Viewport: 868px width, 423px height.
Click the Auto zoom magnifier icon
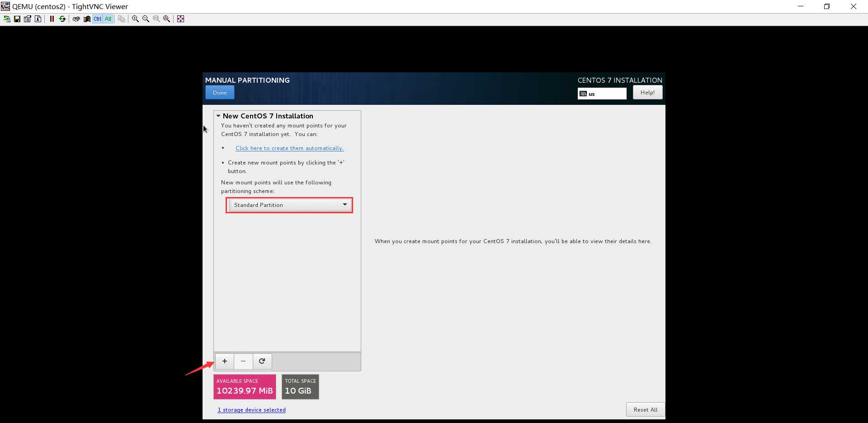tap(167, 19)
